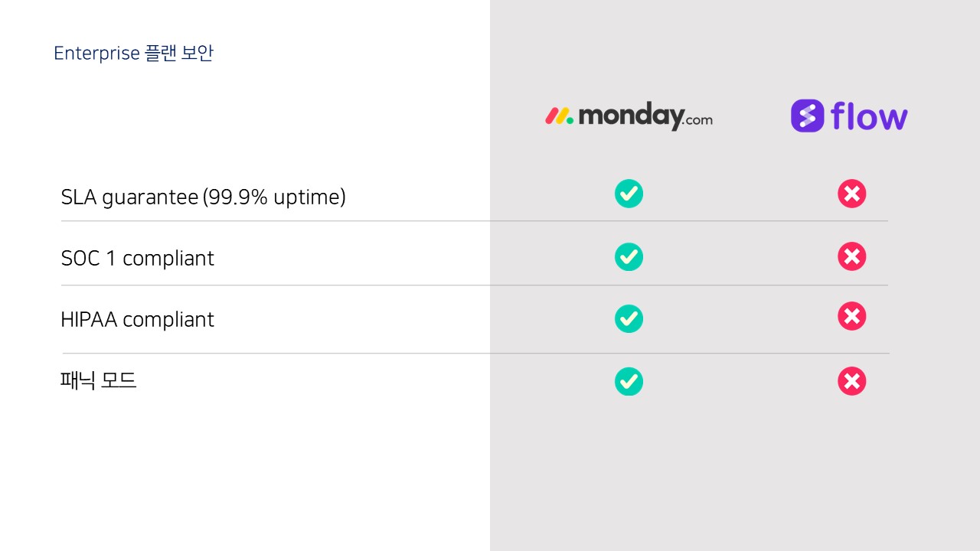Viewport: 980px width, 551px height.
Task: Click the colorful monday.com logo mark
Action: (559, 116)
